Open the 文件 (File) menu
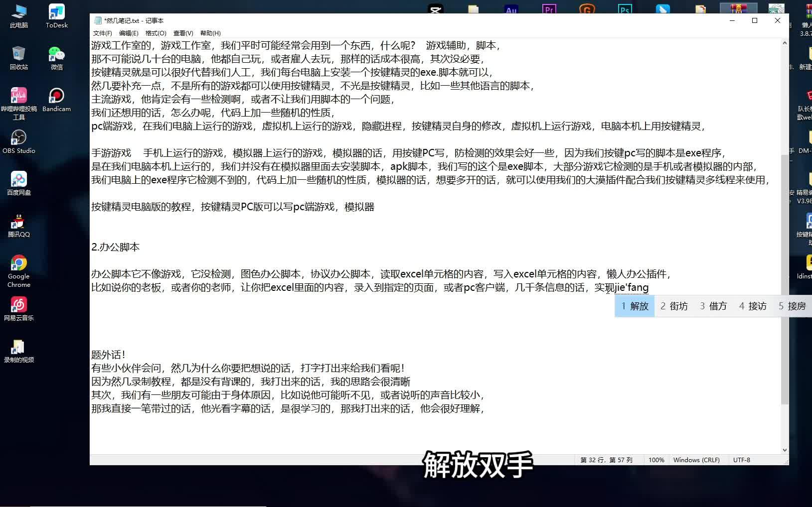 [x=102, y=33]
